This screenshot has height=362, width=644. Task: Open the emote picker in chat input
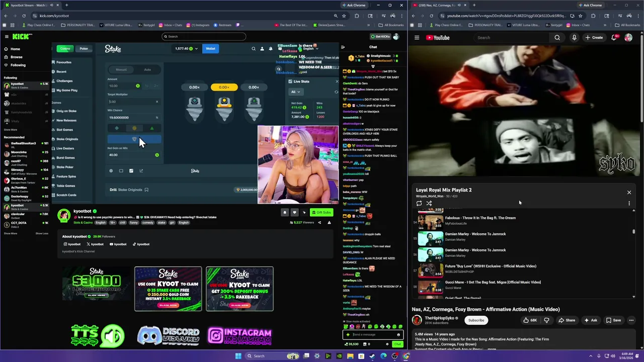tap(398, 334)
